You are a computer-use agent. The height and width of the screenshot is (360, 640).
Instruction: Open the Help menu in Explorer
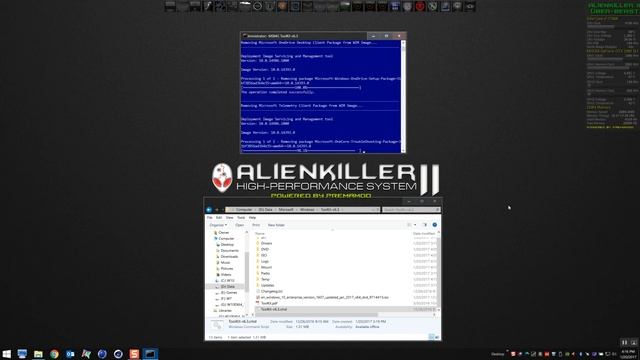click(253, 218)
